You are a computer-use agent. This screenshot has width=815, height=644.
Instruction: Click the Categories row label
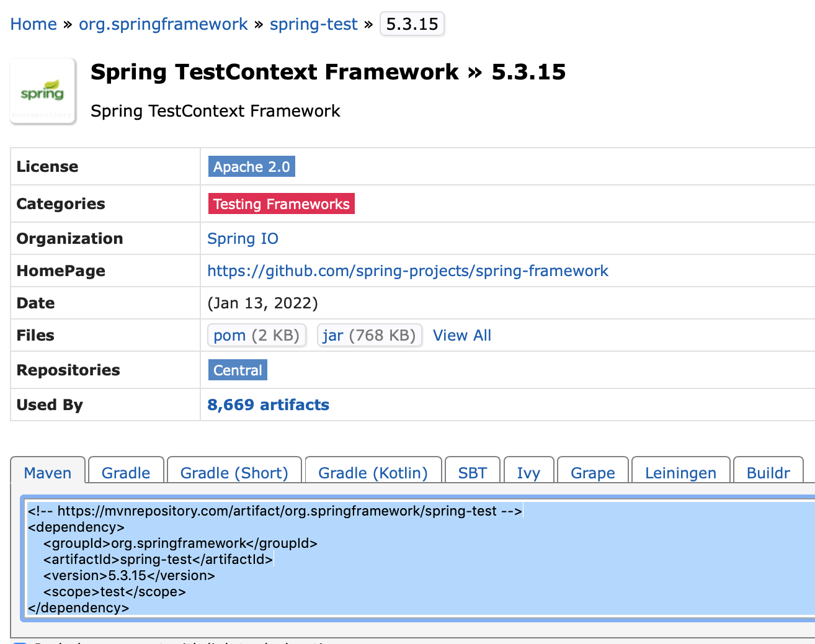pos(61,203)
